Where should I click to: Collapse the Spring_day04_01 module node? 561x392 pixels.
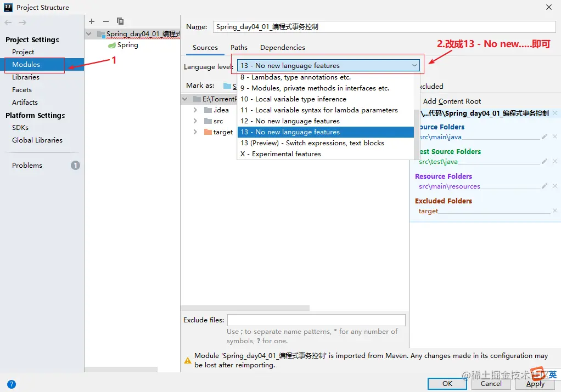point(89,34)
